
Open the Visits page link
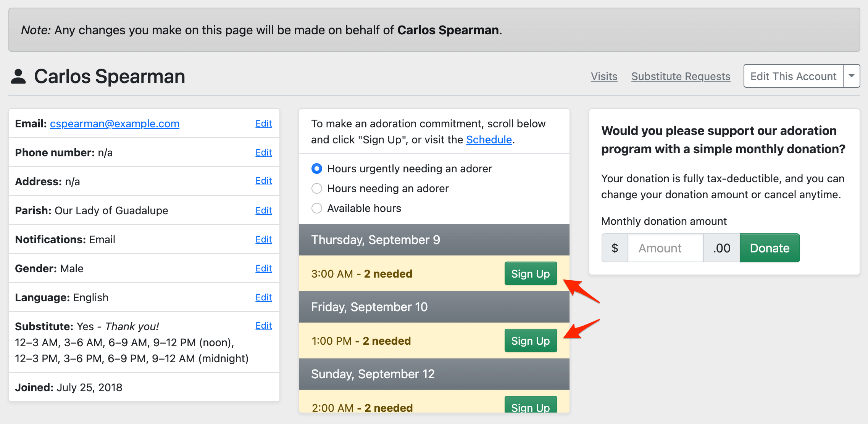604,76
